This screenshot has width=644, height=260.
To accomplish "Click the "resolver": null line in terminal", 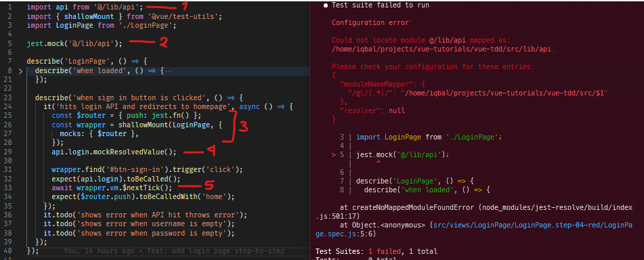I will click(372, 110).
